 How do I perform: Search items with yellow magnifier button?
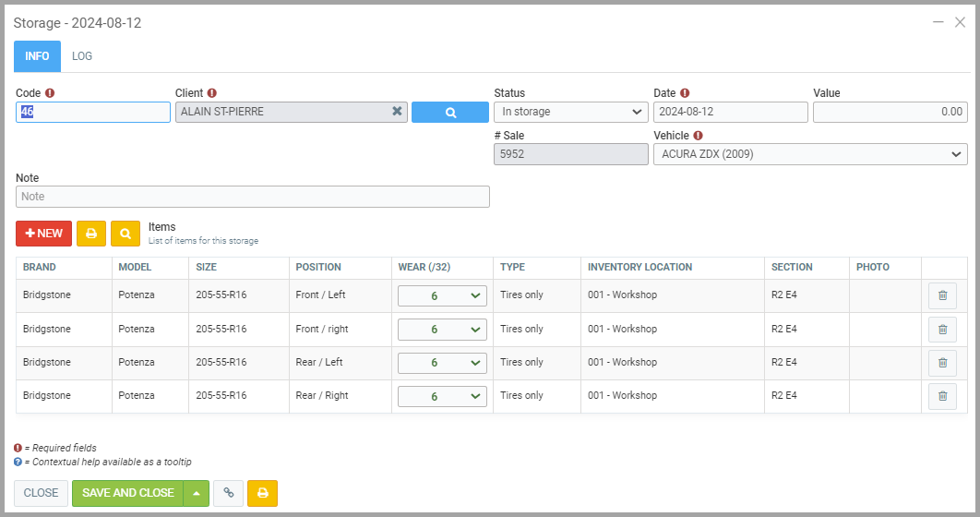(x=125, y=234)
